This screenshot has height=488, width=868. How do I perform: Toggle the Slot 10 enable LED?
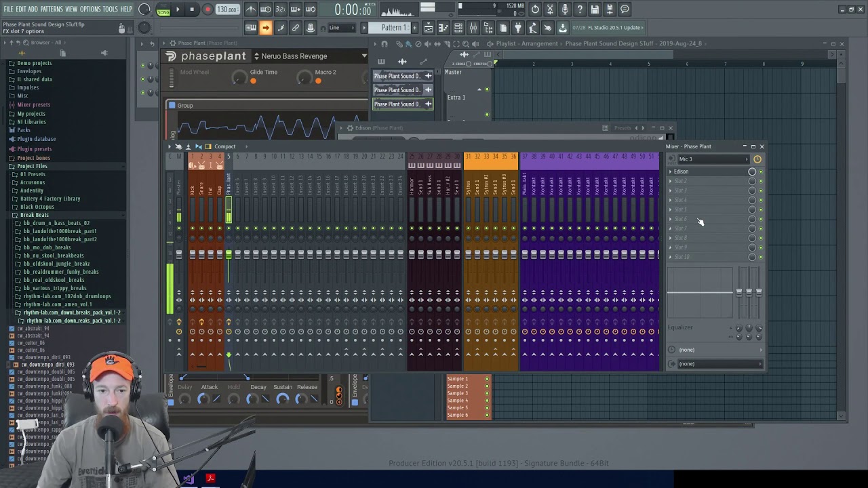(761, 257)
